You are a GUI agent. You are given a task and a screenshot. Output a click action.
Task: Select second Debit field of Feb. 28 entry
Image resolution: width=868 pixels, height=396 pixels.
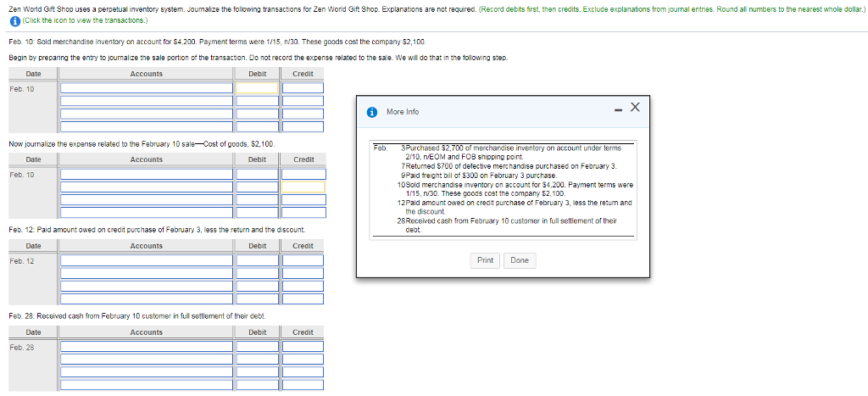[x=257, y=360]
